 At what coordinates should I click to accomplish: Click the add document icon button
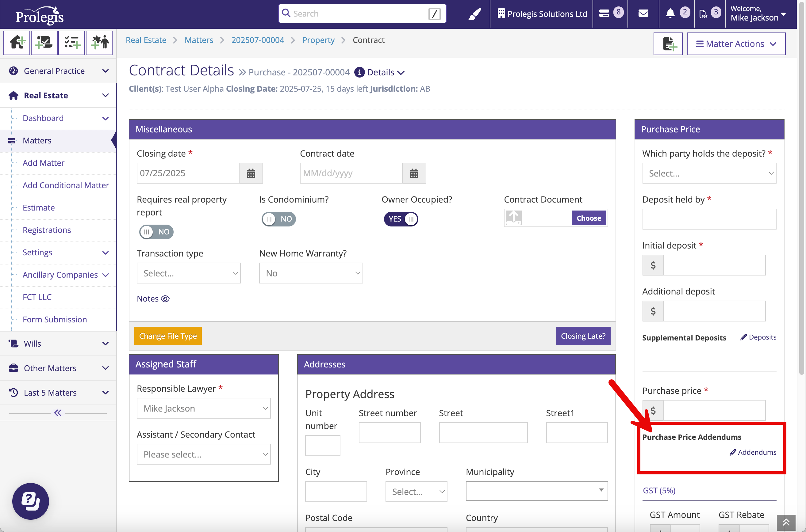(x=667, y=44)
